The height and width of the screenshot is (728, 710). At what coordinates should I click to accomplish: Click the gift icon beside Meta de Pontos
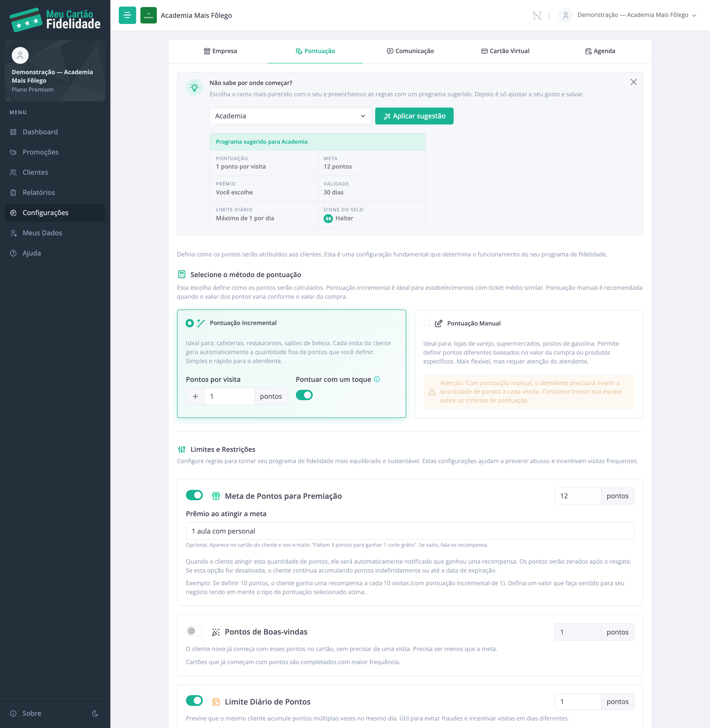216,496
